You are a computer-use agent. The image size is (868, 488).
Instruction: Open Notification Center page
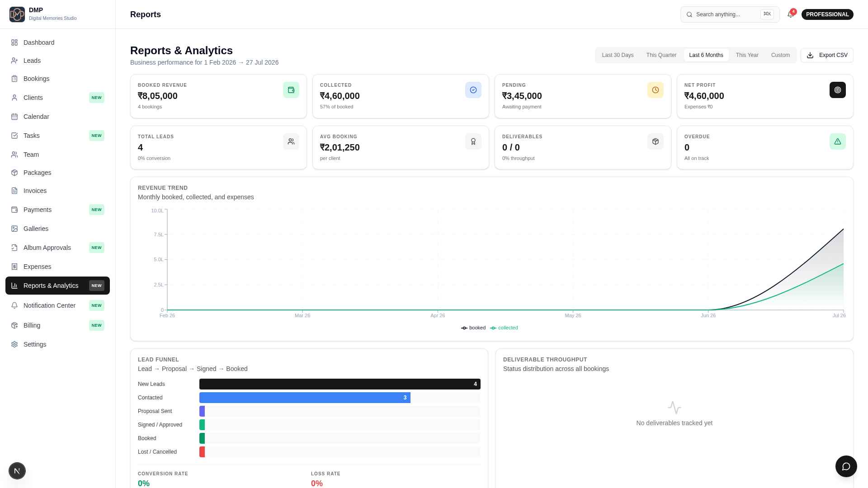pyautogui.click(x=57, y=305)
